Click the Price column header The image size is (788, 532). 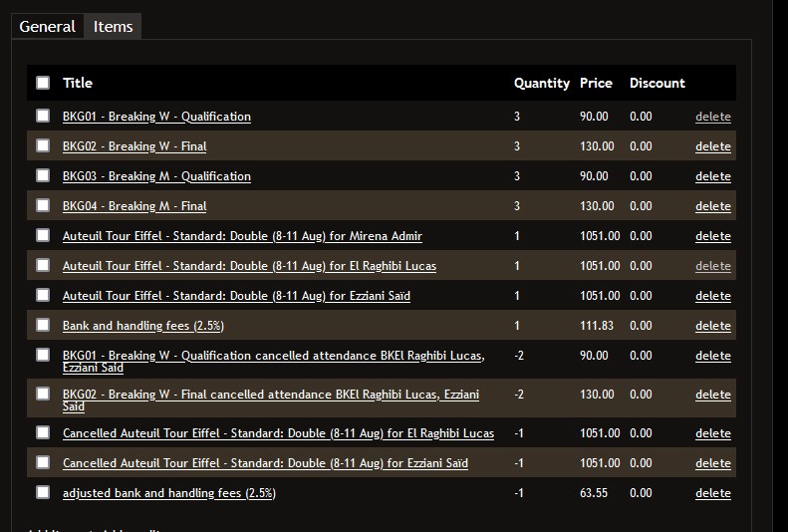click(x=596, y=83)
